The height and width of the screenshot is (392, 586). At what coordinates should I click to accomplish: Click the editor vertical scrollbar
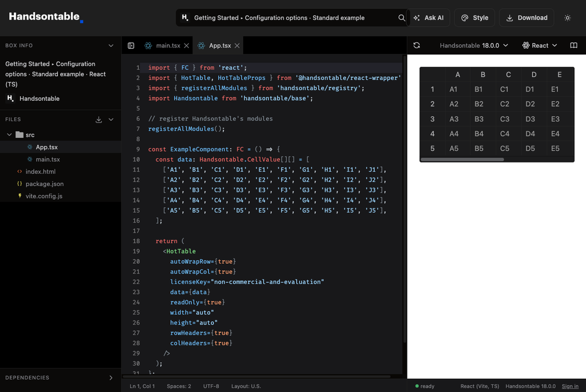pyautogui.click(x=405, y=198)
